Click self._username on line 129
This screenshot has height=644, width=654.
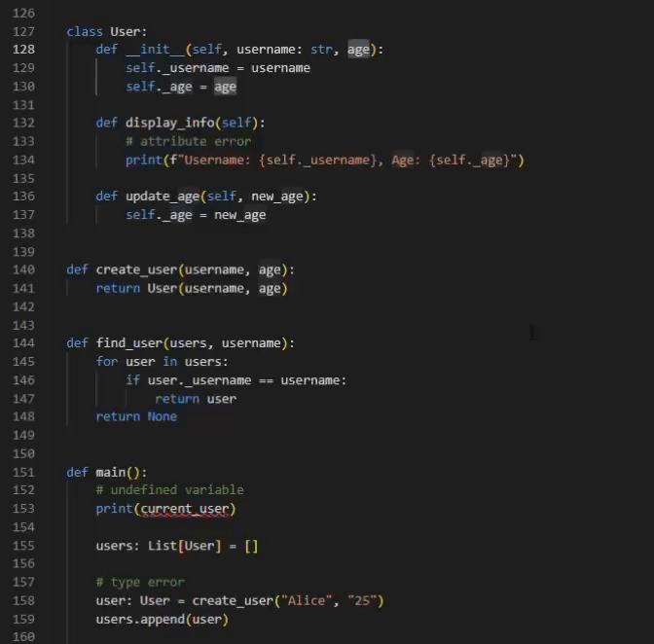point(177,67)
